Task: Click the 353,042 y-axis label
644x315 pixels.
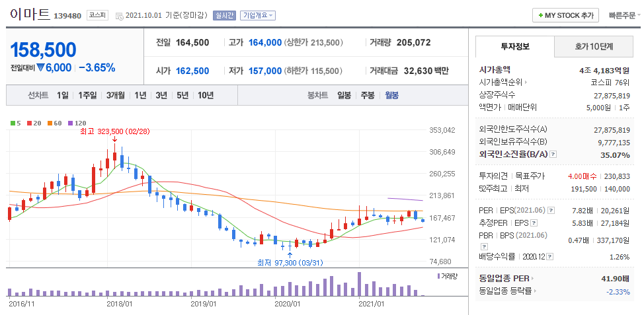Action: 442,130
